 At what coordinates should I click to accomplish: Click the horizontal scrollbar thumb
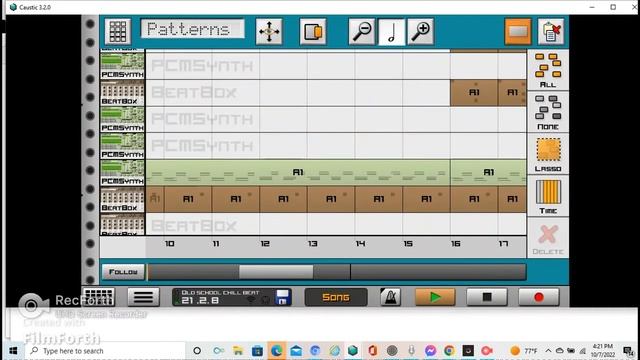[276, 272]
